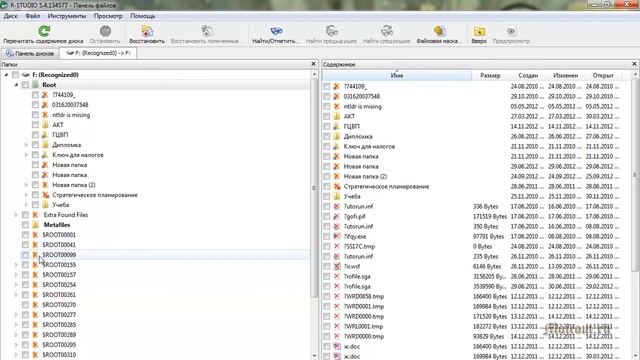Viewport: 640px width, 360px height.
Task: Expand the $ROOT00155 node
Action: pos(16,265)
